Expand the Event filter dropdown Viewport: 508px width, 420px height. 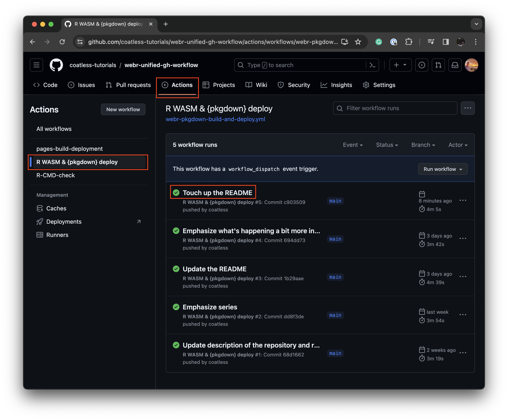coord(353,145)
